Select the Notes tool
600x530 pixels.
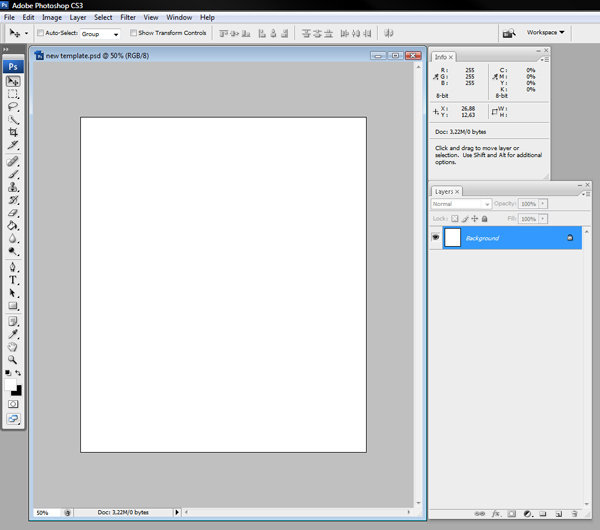pos(13,321)
